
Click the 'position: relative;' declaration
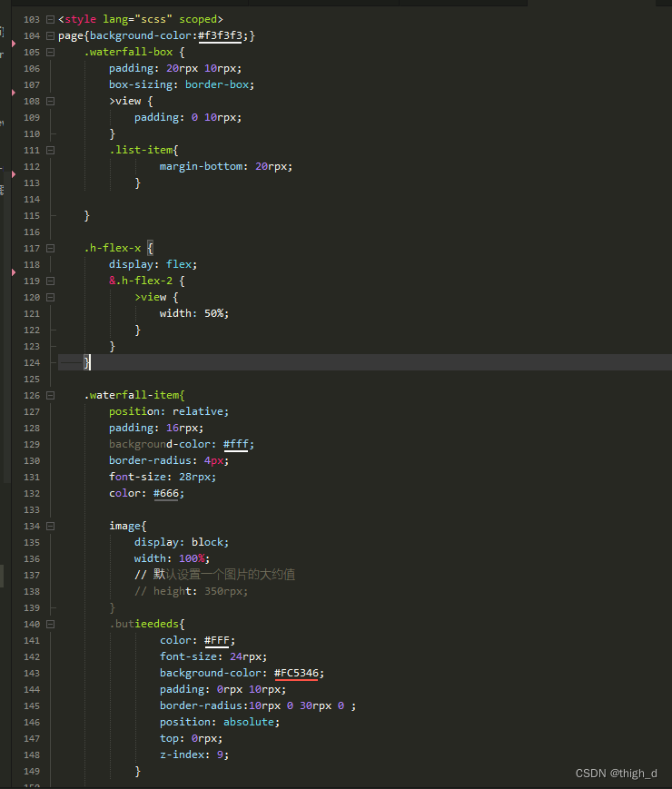tap(169, 411)
